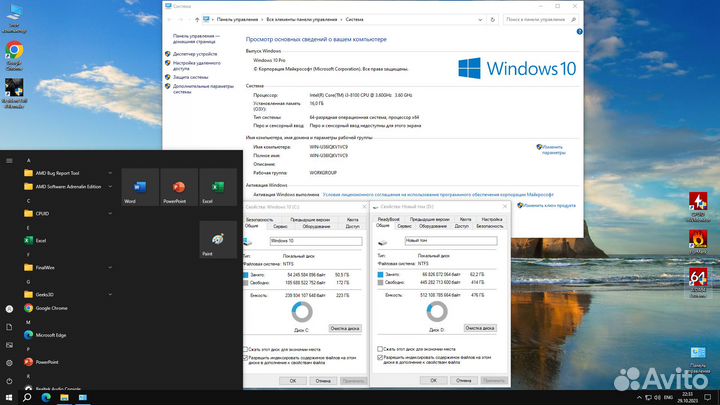Open Microsoft Edge from the taskbar
720x405 pixels.
click(46, 397)
